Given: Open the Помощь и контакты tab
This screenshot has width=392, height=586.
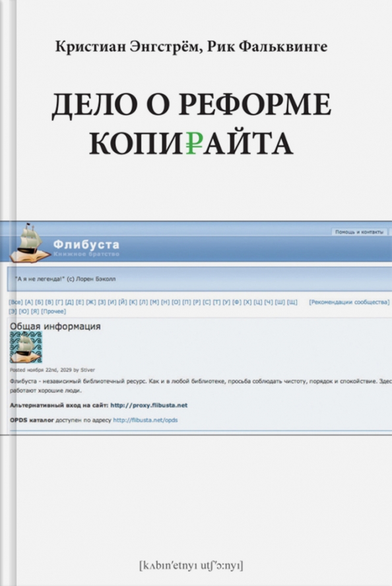Looking at the screenshot, I should (360, 232).
